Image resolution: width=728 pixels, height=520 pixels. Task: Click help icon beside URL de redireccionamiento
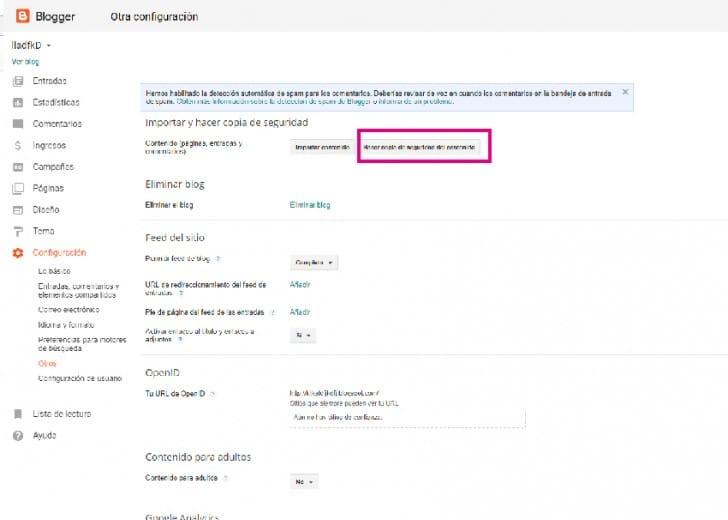(x=181, y=293)
